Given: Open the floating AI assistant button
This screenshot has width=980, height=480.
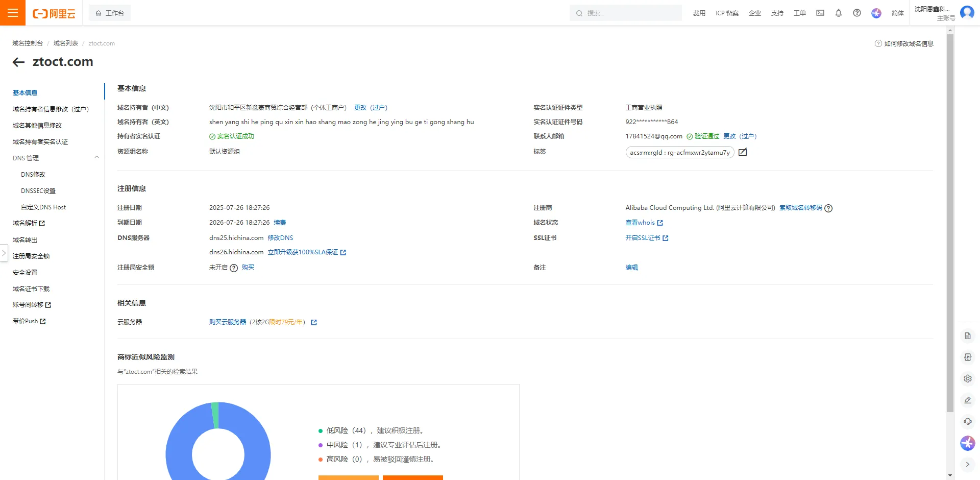Looking at the screenshot, I should coord(967,443).
